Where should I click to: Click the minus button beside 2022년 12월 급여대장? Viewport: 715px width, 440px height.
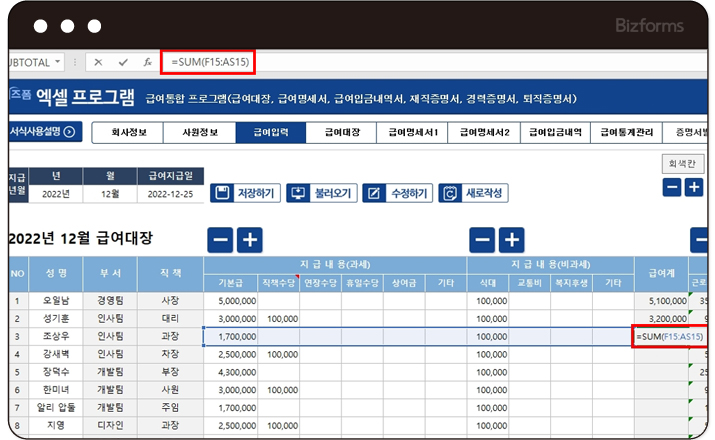pyautogui.click(x=220, y=239)
